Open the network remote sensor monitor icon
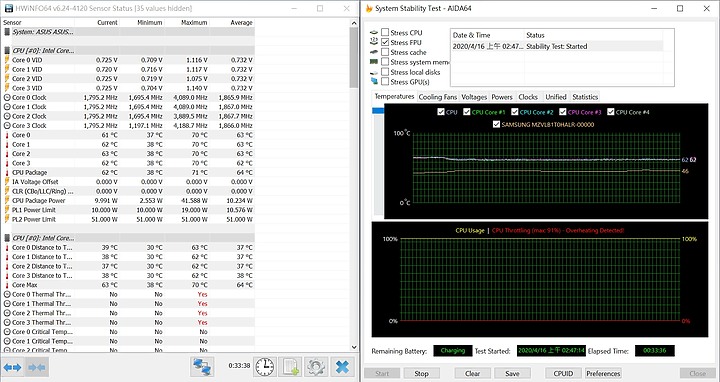The height and width of the screenshot is (382, 720). click(x=202, y=366)
